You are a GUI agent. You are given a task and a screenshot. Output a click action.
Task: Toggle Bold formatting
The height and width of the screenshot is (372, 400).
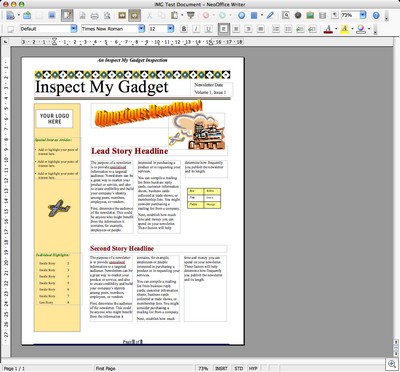pos(184,29)
